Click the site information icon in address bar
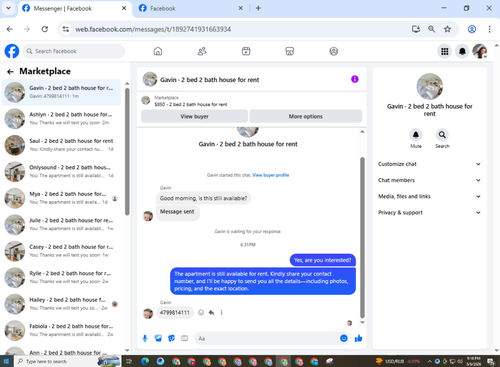500x367 pixels. [66, 29]
